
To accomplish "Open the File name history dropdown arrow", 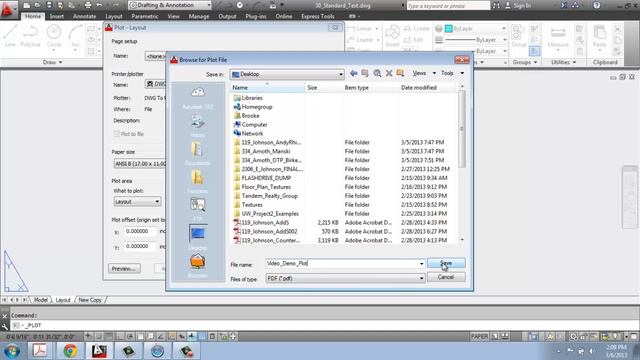I will click(x=421, y=264).
